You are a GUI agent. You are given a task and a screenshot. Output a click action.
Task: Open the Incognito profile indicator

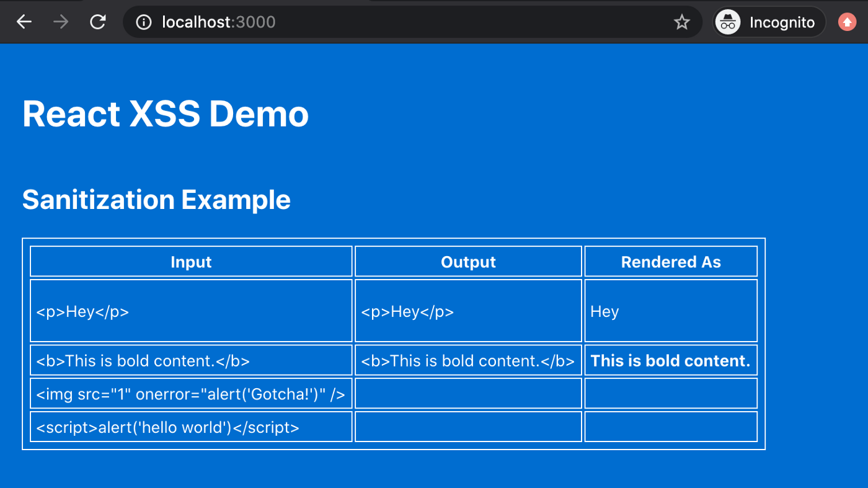click(x=769, y=22)
